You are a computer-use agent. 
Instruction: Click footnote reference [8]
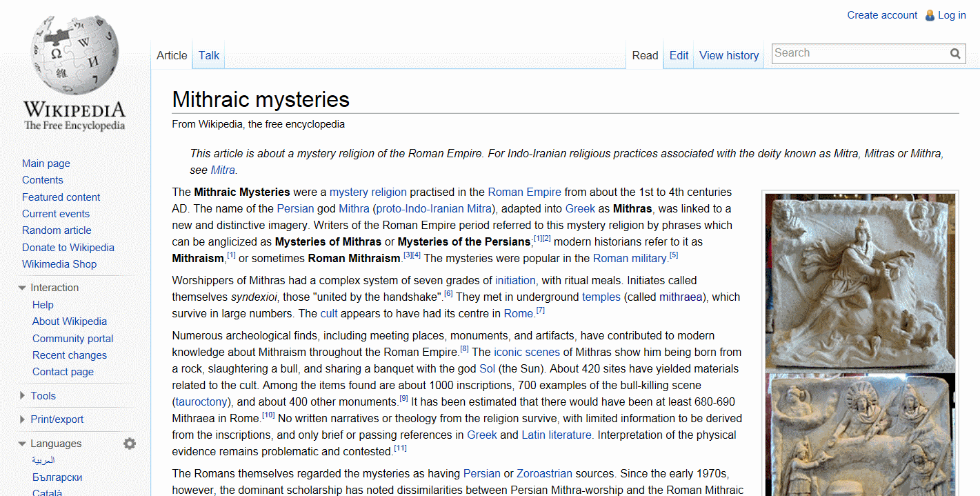464,349
